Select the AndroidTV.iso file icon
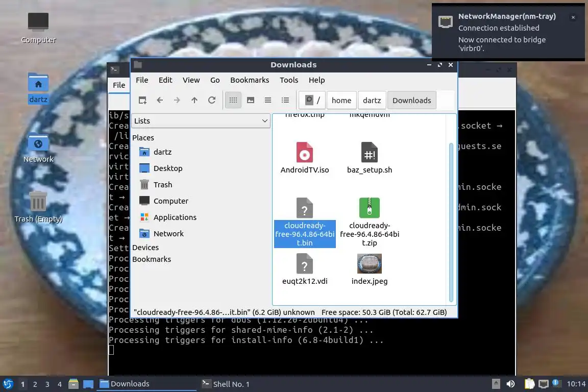The image size is (588, 392). [x=305, y=152]
